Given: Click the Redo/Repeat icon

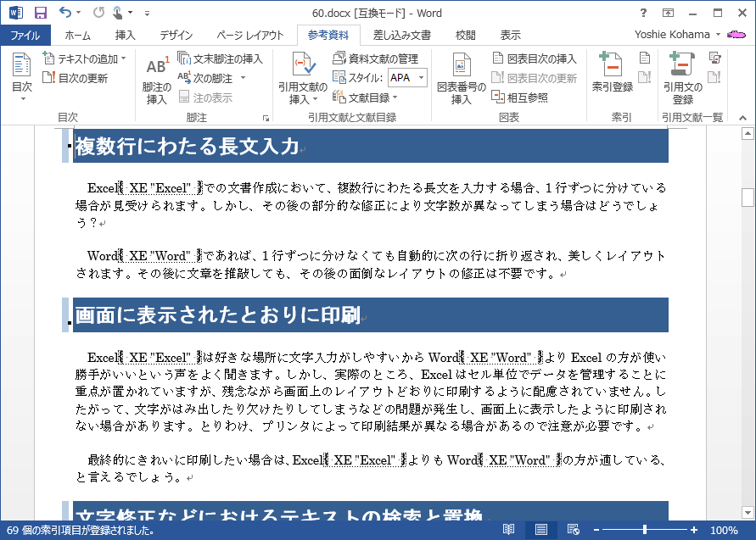Looking at the screenshot, I should (x=98, y=13).
